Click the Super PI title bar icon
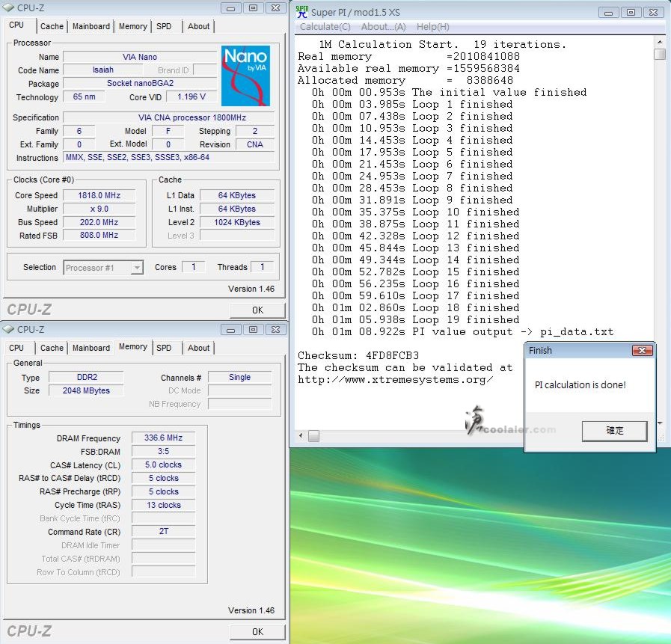The image size is (671, 644). tap(301, 11)
